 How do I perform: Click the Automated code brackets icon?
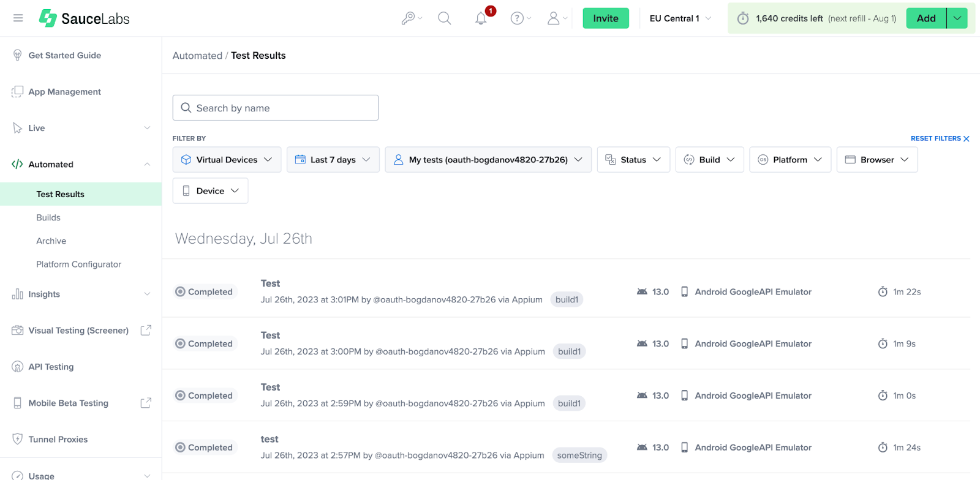[18, 164]
